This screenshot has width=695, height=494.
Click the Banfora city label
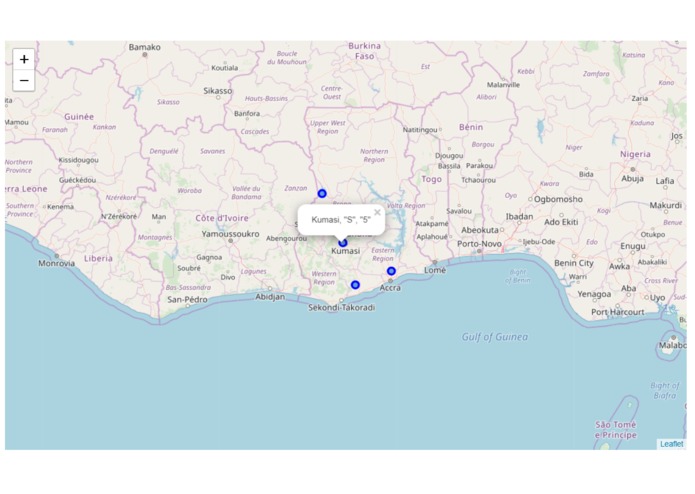(247, 113)
